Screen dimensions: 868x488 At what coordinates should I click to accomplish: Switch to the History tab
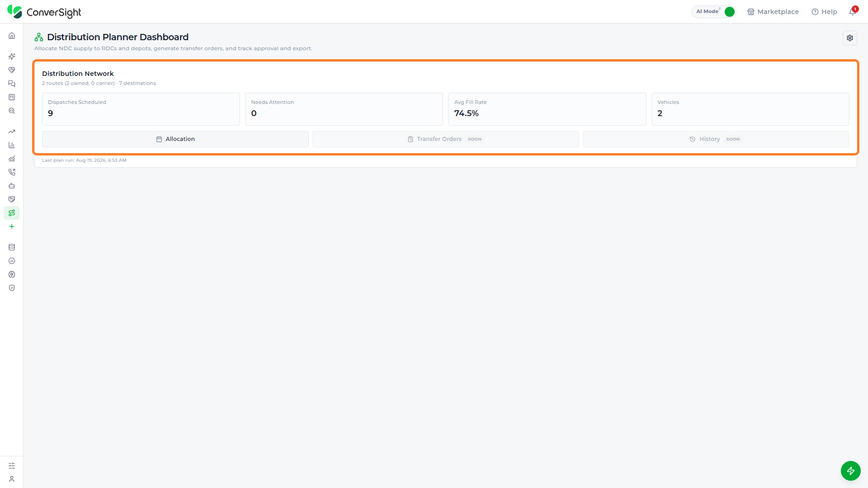coord(716,139)
